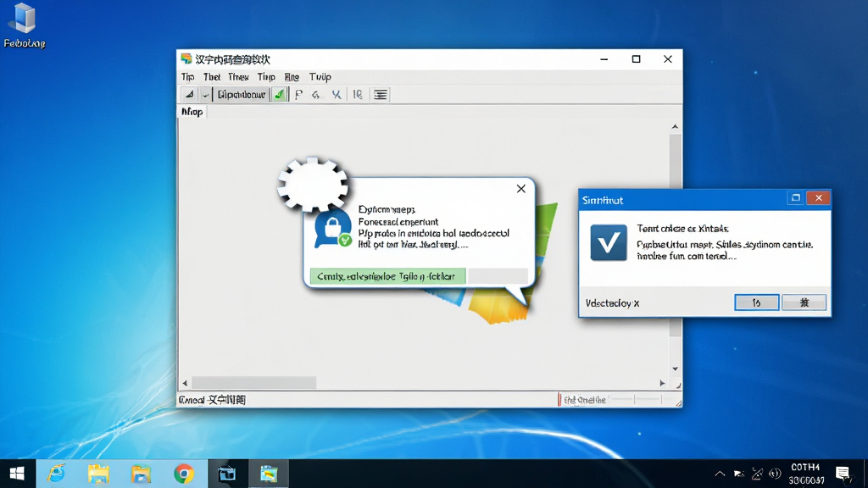Click the main window's title bar app icon
Viewport: 868px width, 488px height.
[186, 58]
